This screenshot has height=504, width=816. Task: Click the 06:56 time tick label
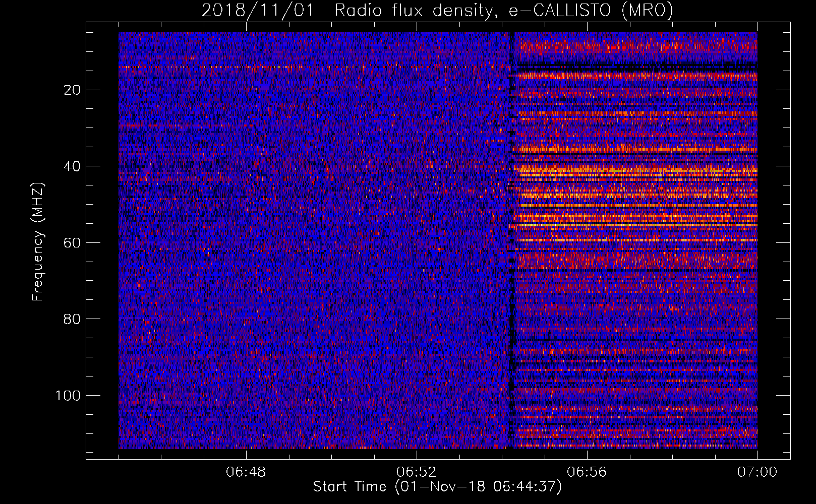[x=587, y=472]
